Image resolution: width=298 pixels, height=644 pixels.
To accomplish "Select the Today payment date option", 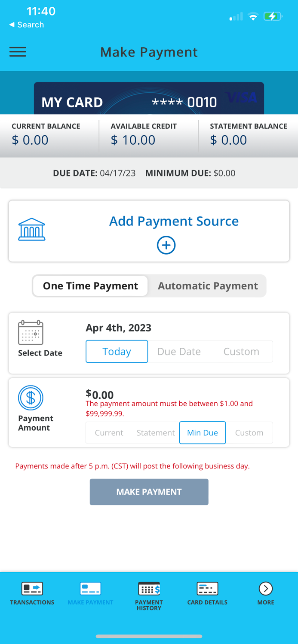I will coord(117,351).
